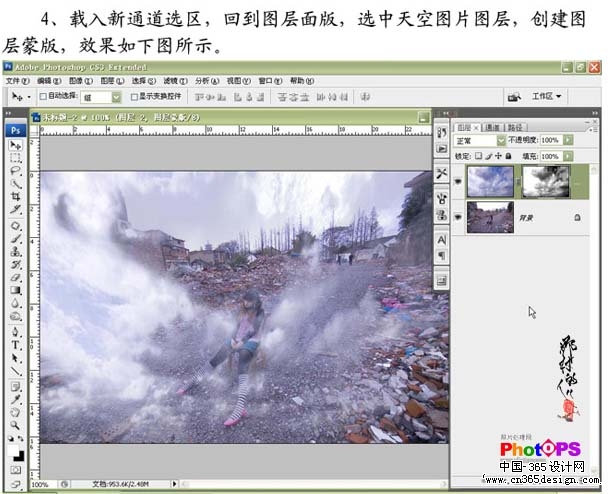Select the Line shape tool
The height and width of the screenshot is (494, 610).
click(x=16, y=371)
